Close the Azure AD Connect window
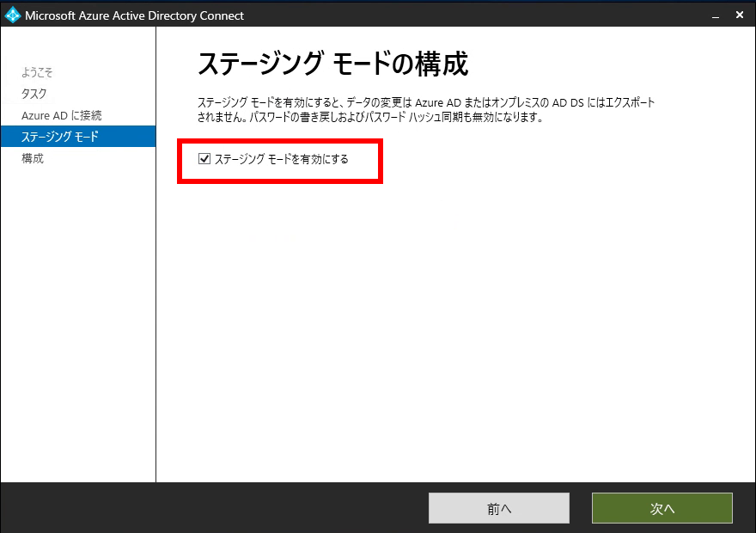 click(x=740, y=15)
